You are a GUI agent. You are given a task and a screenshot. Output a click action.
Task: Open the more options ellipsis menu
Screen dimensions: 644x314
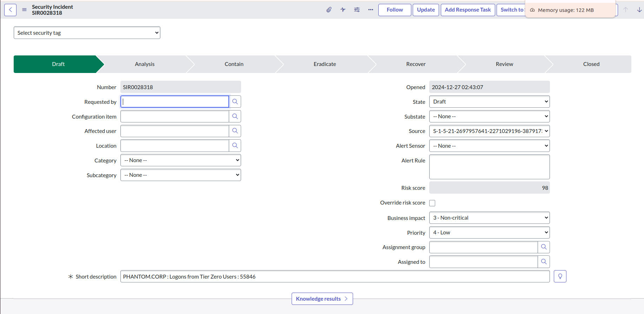click(371, 10)
